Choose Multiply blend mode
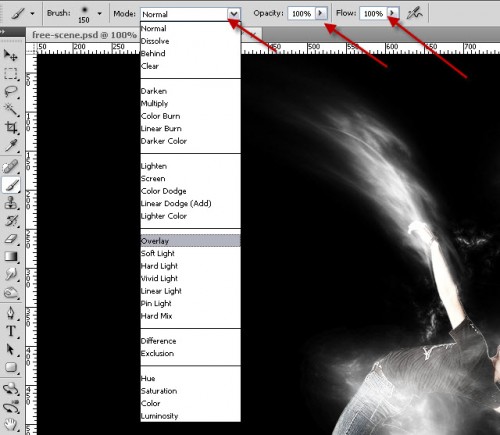Screen dimensions: 500x435 (190, 104)
